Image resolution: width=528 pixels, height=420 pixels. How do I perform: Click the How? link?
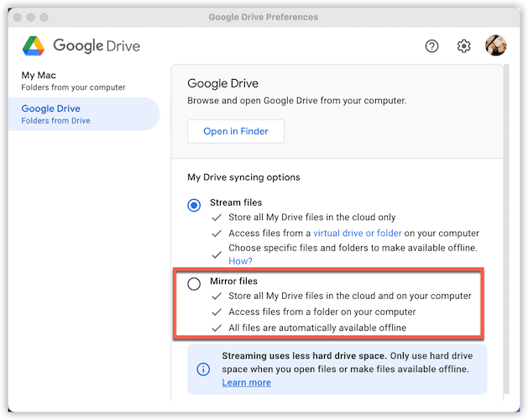click(240, 261)
